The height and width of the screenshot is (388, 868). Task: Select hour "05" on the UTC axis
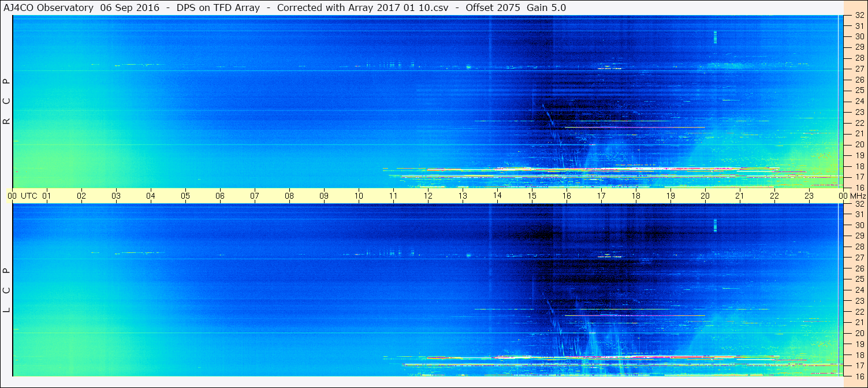185,196
